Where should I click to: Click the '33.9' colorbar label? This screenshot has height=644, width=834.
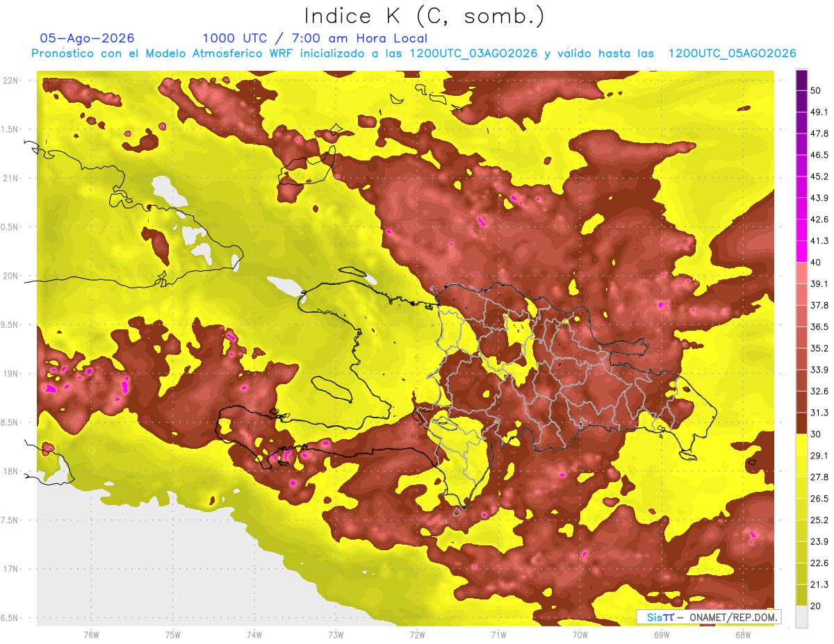coord(819,370)
